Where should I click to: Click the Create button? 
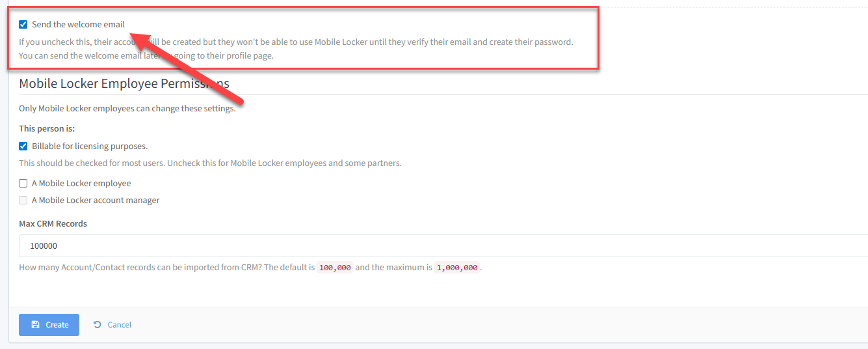pos(49,325)
